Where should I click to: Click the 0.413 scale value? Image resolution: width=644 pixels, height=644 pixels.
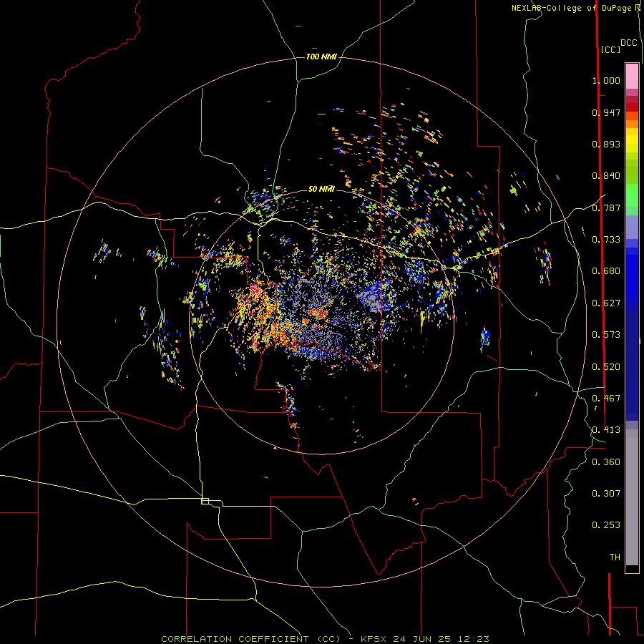click(606, 430)
